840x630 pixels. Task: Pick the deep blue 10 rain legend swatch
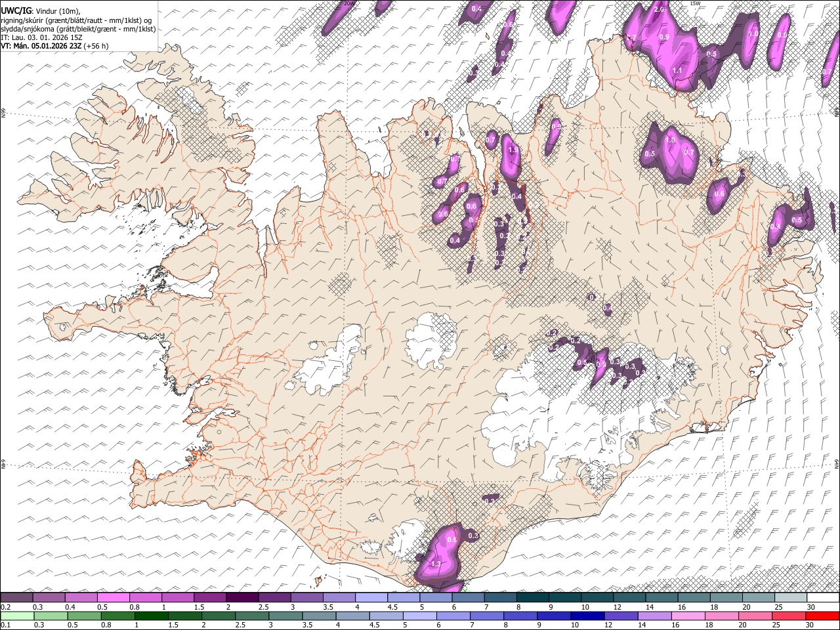tap(587, 616)
